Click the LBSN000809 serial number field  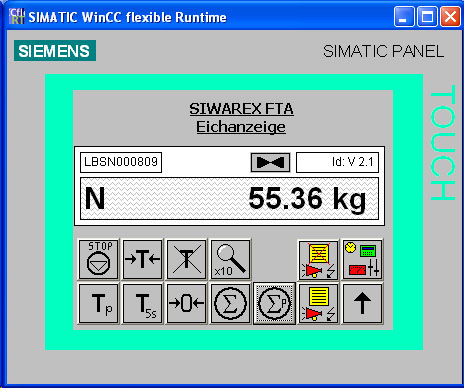tap(121, 162)
